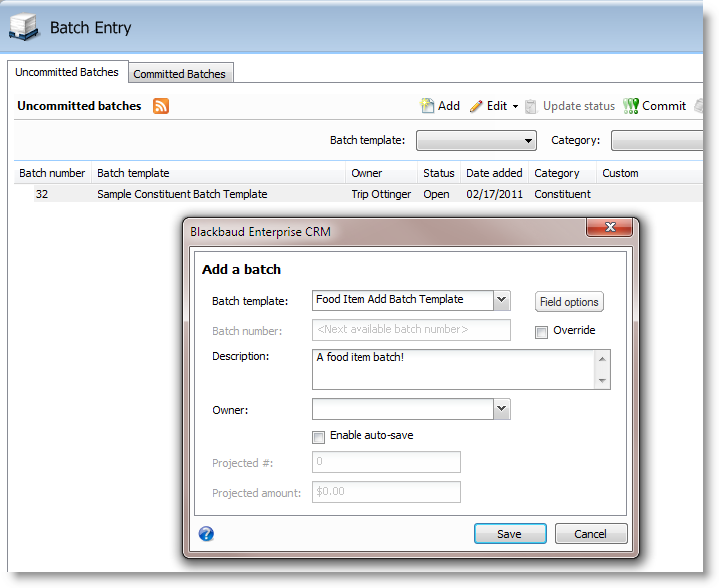
Task: Click the Open status cell
Action: coord(436,194)
